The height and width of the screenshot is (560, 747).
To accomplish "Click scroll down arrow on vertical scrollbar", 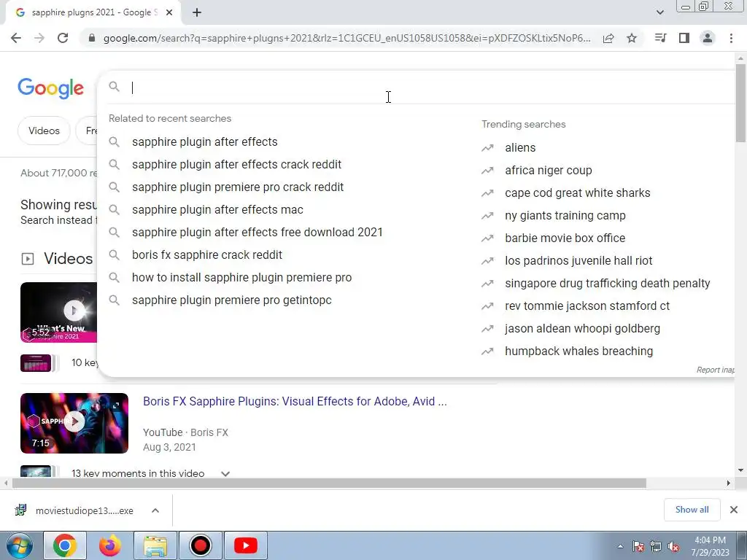I will click(740, 470).
